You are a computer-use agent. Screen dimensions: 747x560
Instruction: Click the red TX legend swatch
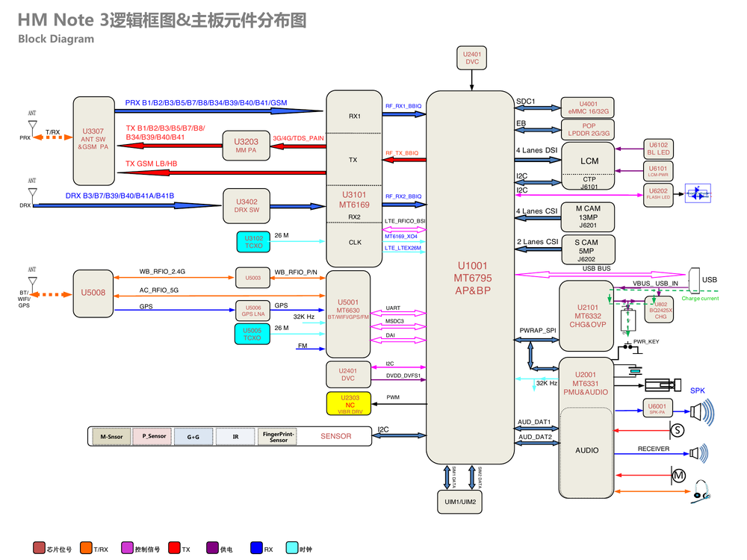tap(174, 548)
